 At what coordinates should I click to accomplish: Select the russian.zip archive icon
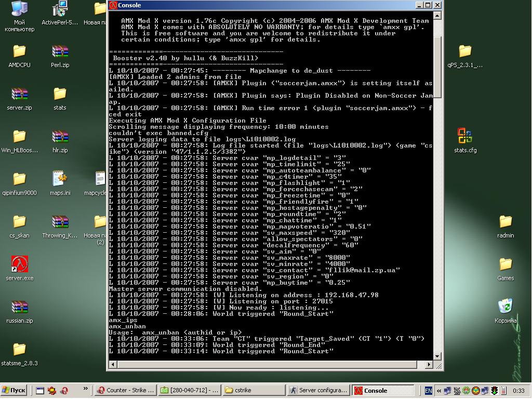click(x=19, y=312)
